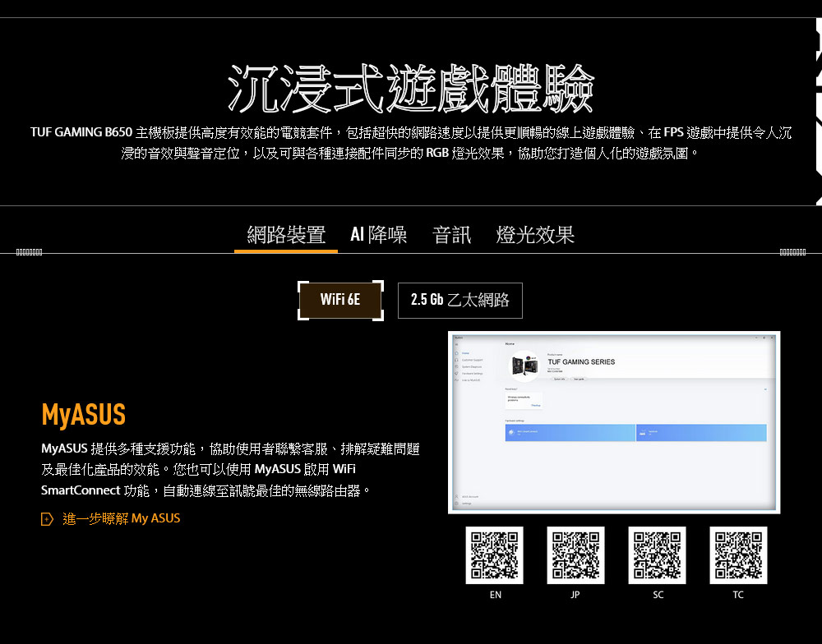This screenshot has width=822, height=644.
Task: Click the motherboard image in MyASUS screenshot
Action: tap(524, 365)
